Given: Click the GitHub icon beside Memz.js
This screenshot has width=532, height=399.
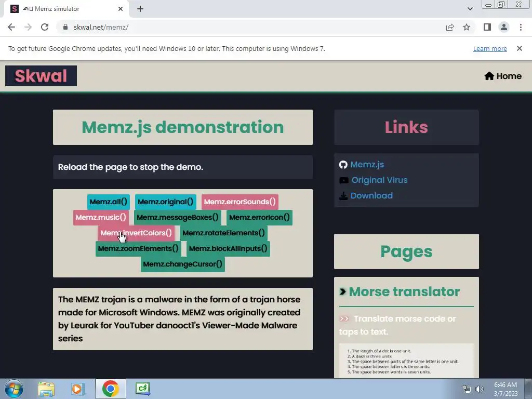Looking at the screenshot, I should [x=343, y=165].
